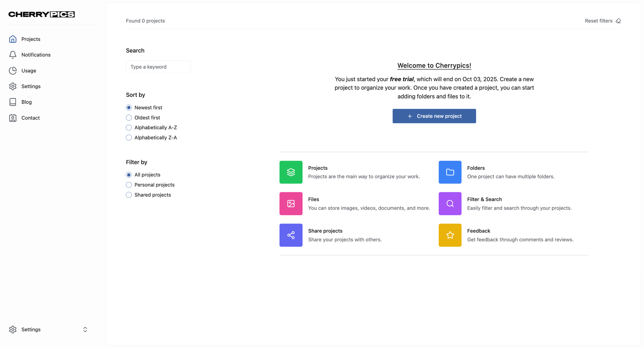Click the green Projects layers icon
This screenshot has width=644, height=348.
(291, 172)
